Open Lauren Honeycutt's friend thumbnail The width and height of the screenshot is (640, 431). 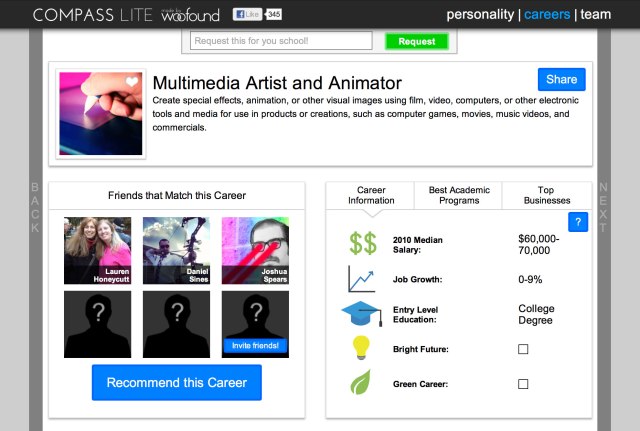point(97,251)
